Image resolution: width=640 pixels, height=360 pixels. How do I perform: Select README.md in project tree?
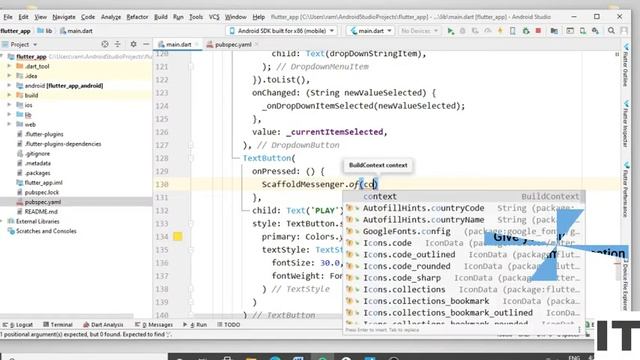[x=41, y=211]
